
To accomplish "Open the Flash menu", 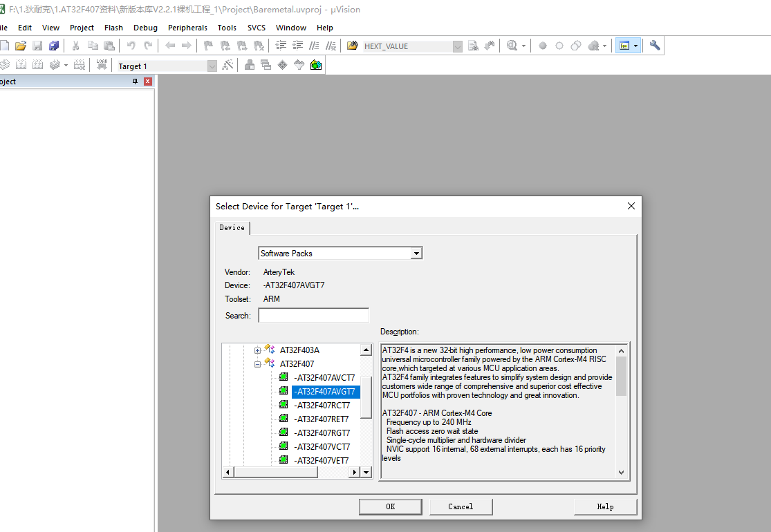I will pos(113,28).
